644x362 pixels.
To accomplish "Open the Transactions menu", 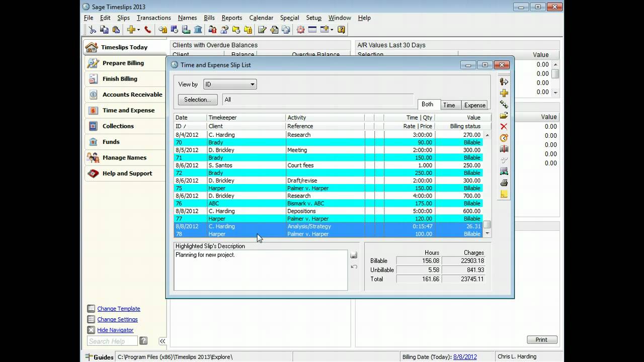I will coord(153,18).
